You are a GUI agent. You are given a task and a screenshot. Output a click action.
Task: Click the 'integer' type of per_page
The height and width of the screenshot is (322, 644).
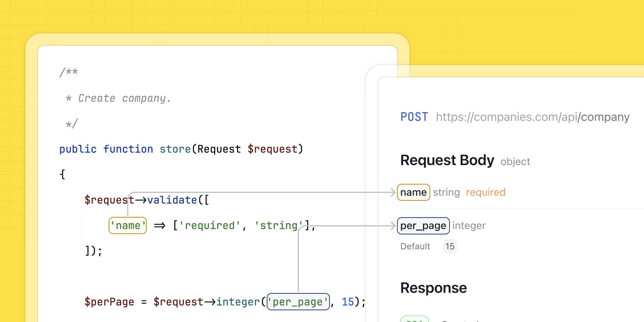(x=469, y=226)
